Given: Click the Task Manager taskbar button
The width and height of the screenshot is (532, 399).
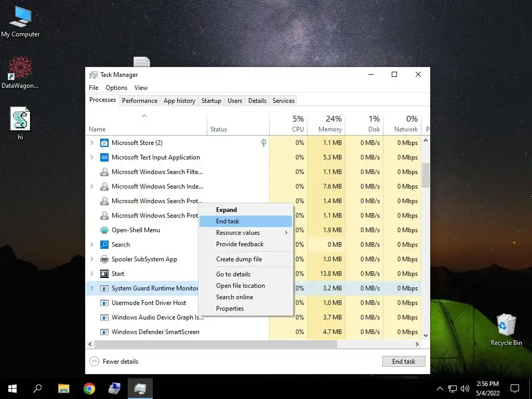Looking at the screenshot, I should [140, 389].
